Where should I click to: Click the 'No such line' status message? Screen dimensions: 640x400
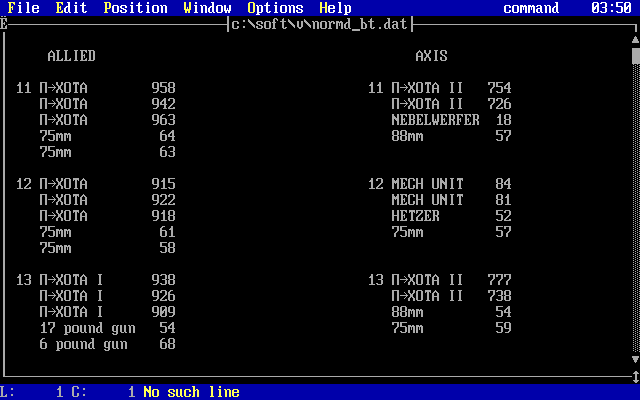coord(191,392)
